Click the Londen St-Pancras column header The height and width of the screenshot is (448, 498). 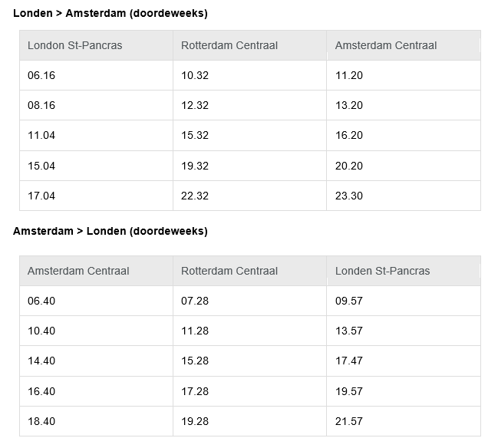click(404, 271)
